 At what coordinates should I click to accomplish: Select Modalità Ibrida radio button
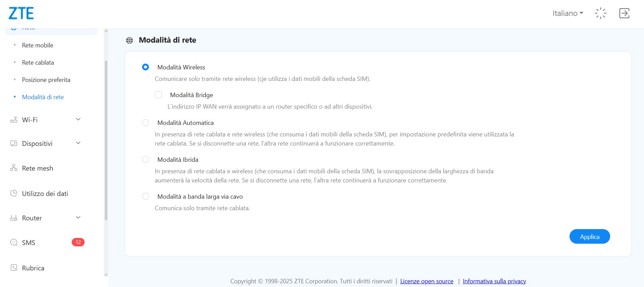(x=146, y=159)
